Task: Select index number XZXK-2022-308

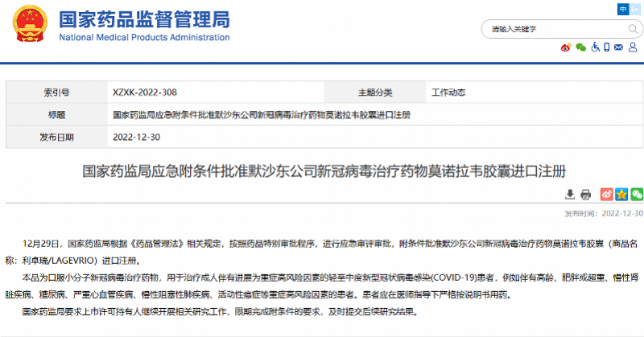Action: coord(145,92)
